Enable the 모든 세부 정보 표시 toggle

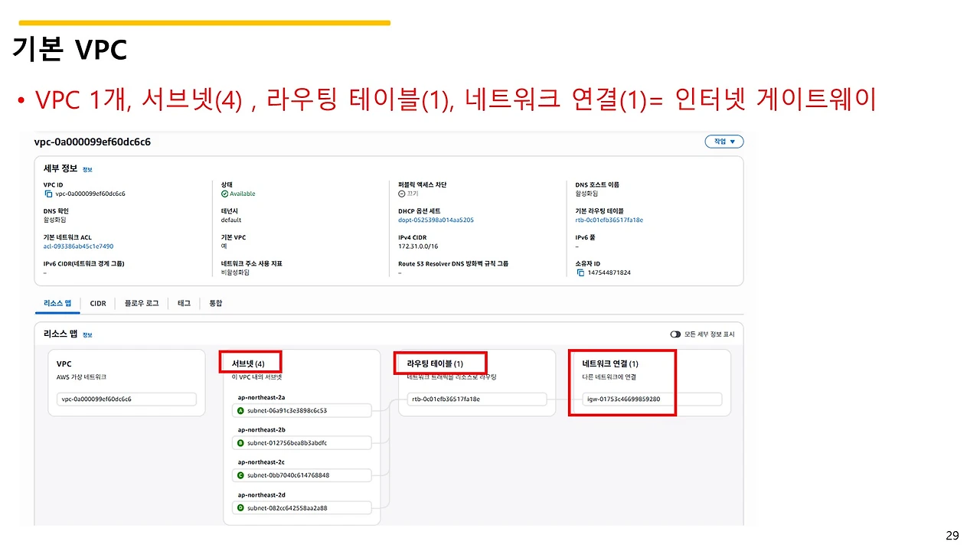tap(674, 334)
